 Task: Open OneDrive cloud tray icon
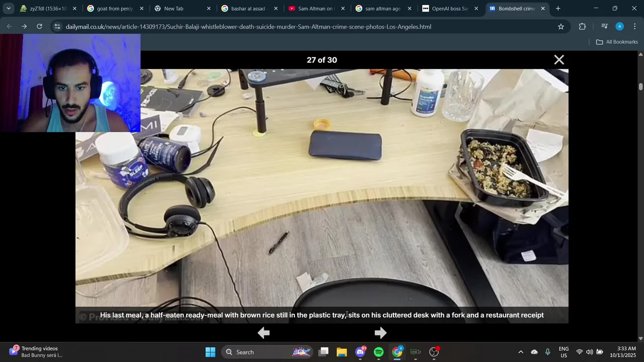click(x=534, y=352)
